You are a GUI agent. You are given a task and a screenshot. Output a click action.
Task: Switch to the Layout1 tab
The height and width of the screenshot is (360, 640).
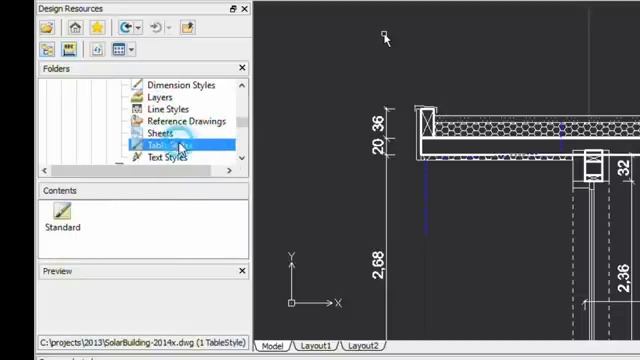316,346
